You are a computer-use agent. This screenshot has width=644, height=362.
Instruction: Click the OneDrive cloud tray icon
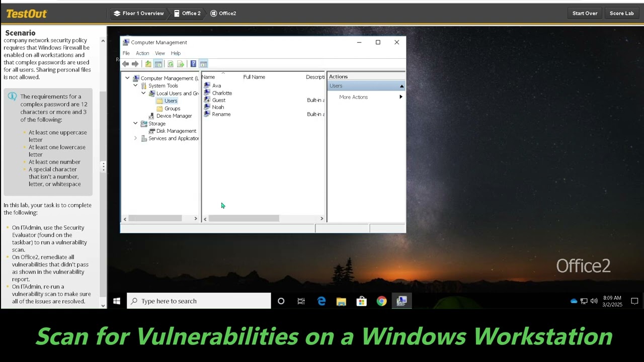pos(574,301)
